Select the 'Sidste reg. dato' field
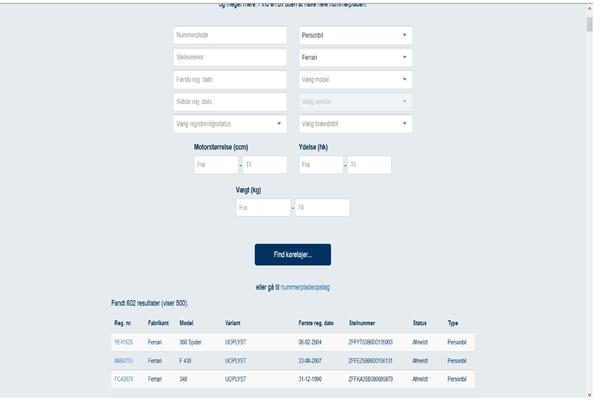 coord(230,102)
